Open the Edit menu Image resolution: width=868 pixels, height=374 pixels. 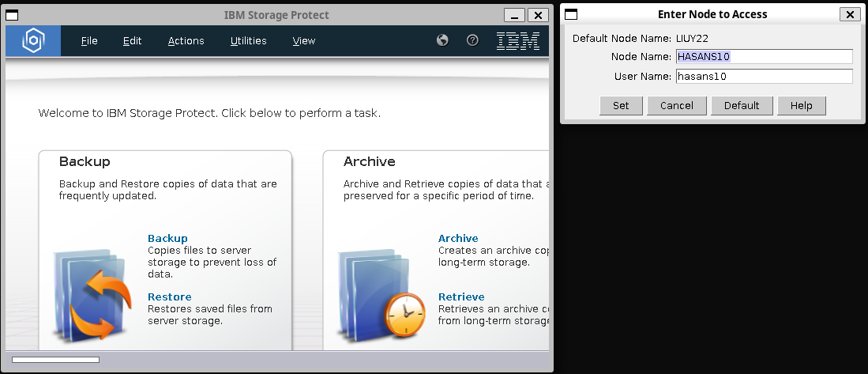(133, 40)
